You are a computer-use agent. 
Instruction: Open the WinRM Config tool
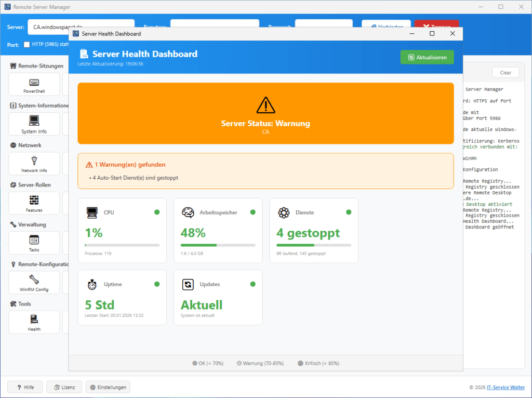33,282
